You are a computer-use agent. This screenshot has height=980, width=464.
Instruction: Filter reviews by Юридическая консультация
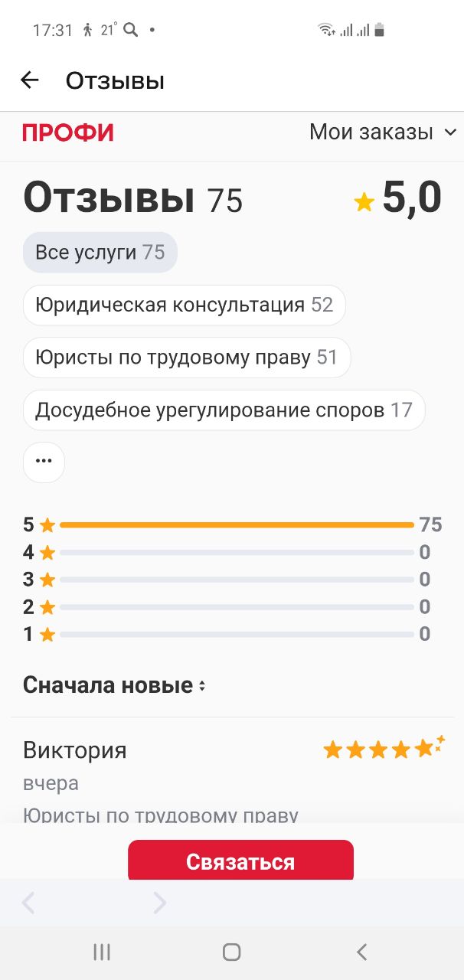184,305
